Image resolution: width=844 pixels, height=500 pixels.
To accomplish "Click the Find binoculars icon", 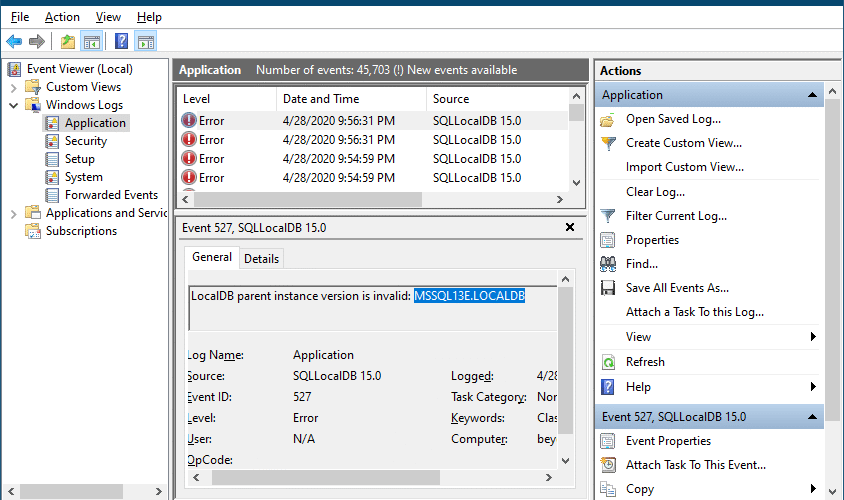I will point(608,264).
